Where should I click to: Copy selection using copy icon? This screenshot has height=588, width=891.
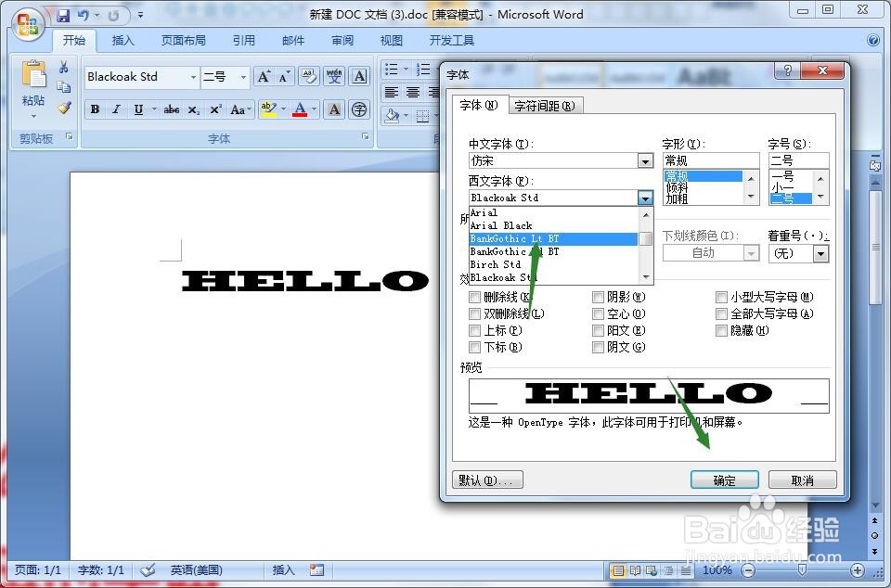click(x=64, y=87)
